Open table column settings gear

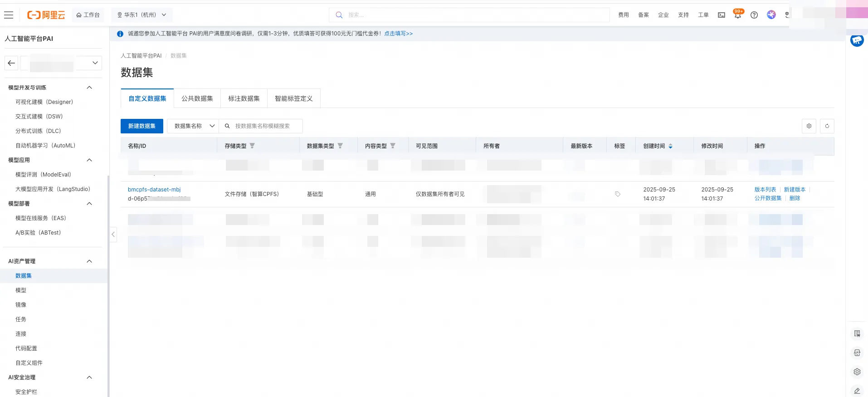(809, 126)
